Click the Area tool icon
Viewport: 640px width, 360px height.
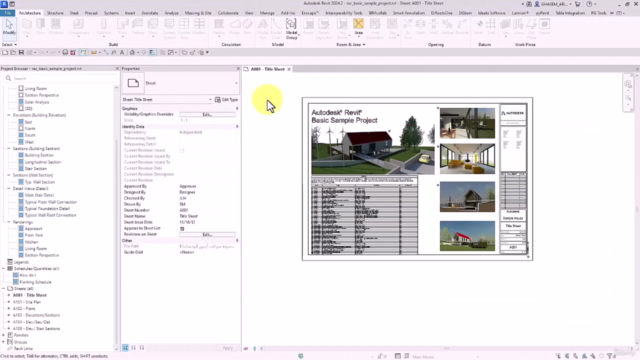click(x=358, y=25)
